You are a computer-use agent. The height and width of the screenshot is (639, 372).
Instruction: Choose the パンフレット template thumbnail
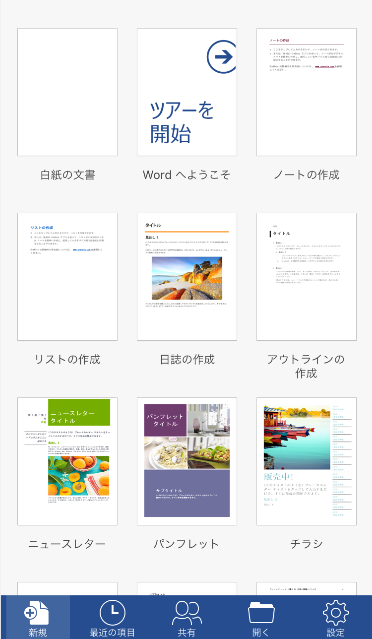point(187,461)
